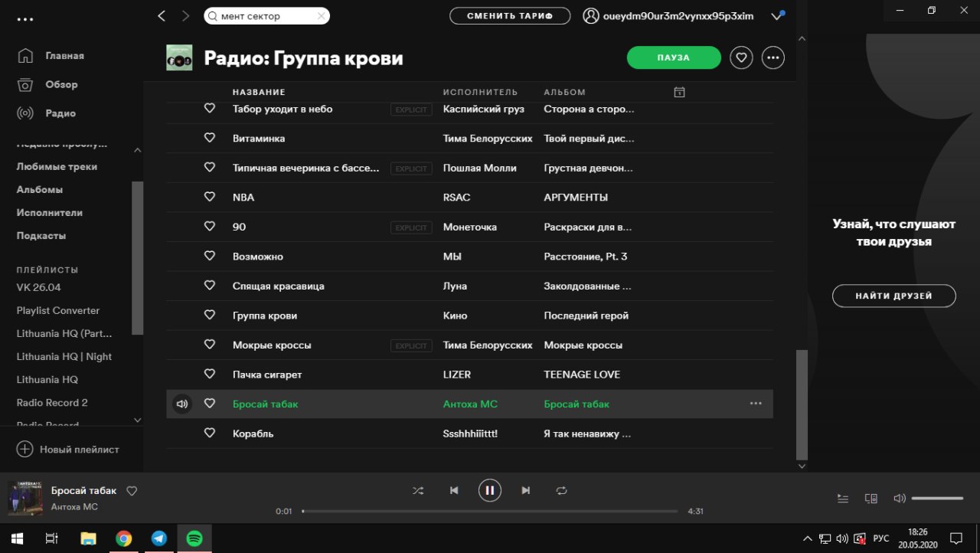
Task: Go back with the left arrow
Action: (x=162, y=15)
